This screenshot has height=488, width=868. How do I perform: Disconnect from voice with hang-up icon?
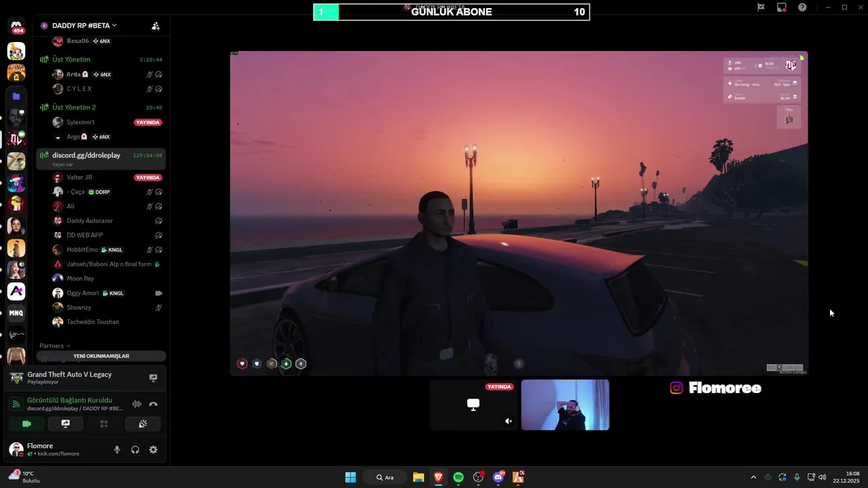tap(153, 404)
